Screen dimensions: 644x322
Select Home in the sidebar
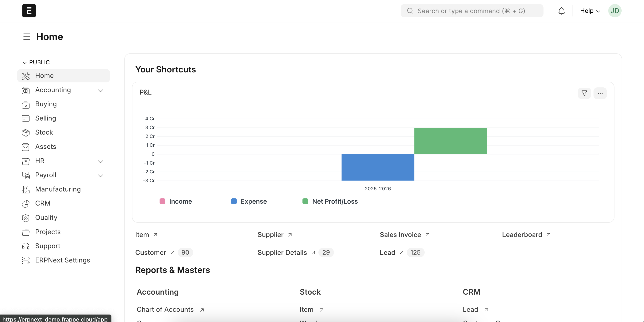64,75
